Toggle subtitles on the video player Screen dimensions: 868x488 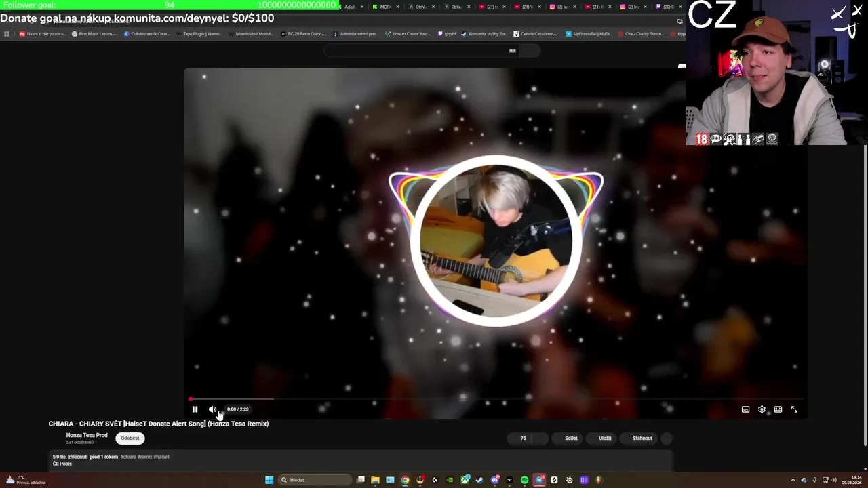click(745, 409)
